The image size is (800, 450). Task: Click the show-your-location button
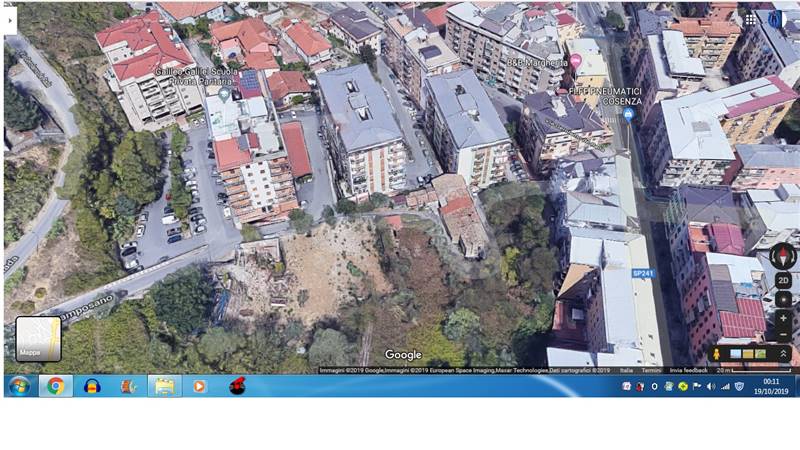pyautogui.click(x=783, y=299)
